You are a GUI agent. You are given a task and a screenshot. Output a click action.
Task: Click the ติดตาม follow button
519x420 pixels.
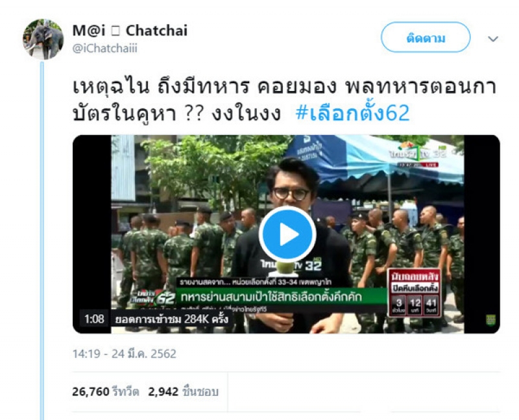426,38
